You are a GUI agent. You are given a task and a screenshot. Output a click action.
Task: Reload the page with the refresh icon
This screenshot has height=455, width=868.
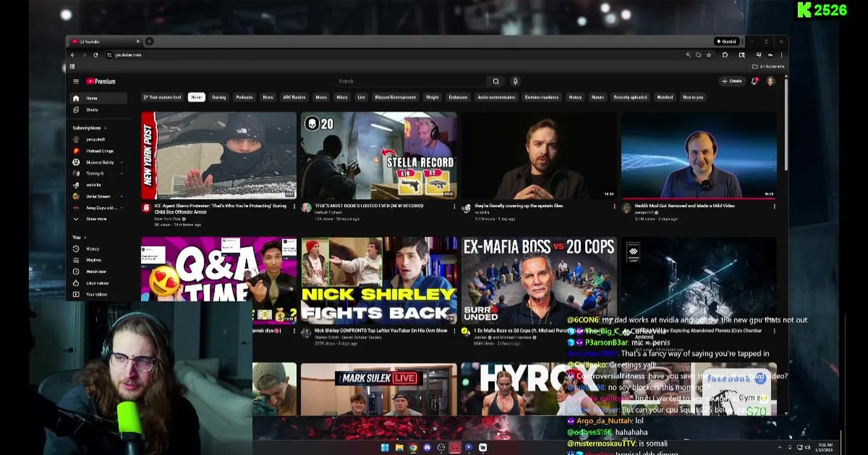click(95, 55)
